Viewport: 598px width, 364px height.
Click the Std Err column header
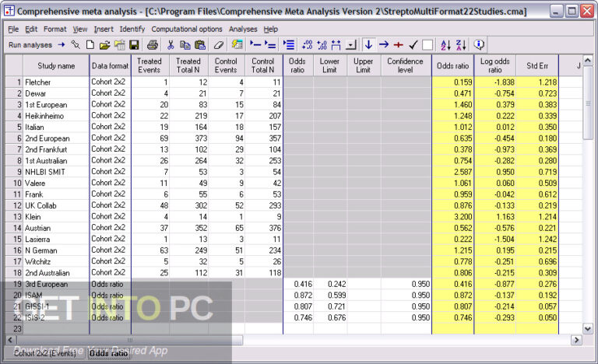coord(537,65)
